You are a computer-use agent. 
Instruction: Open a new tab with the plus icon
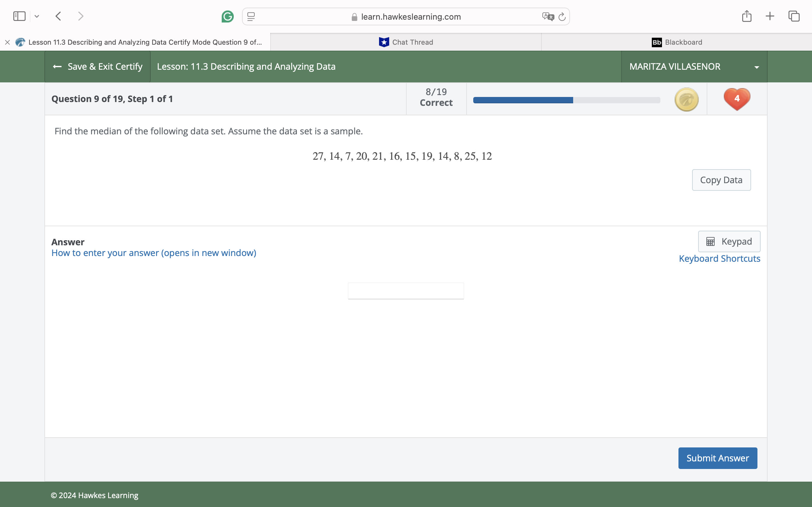(x=770, y=16)
